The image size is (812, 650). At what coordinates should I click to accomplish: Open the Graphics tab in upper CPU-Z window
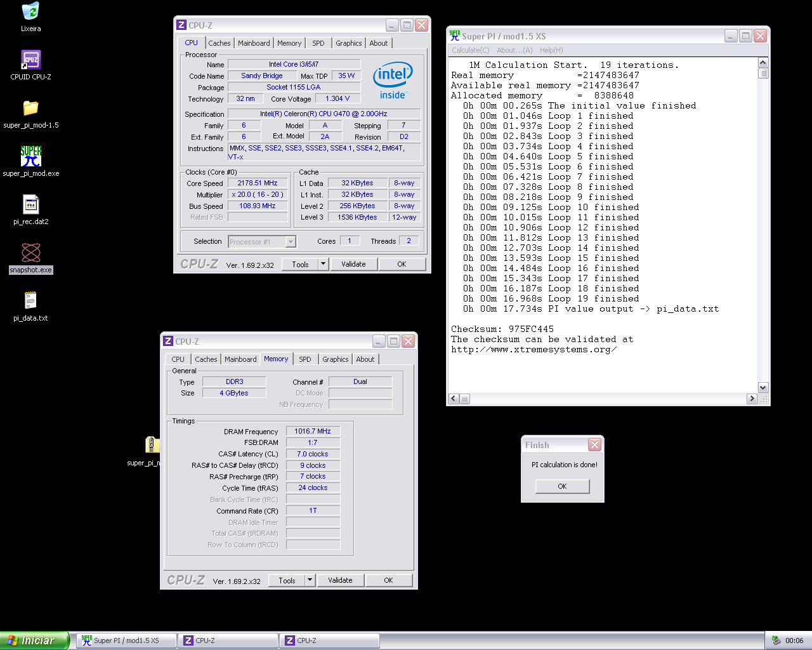pos(349,43)
